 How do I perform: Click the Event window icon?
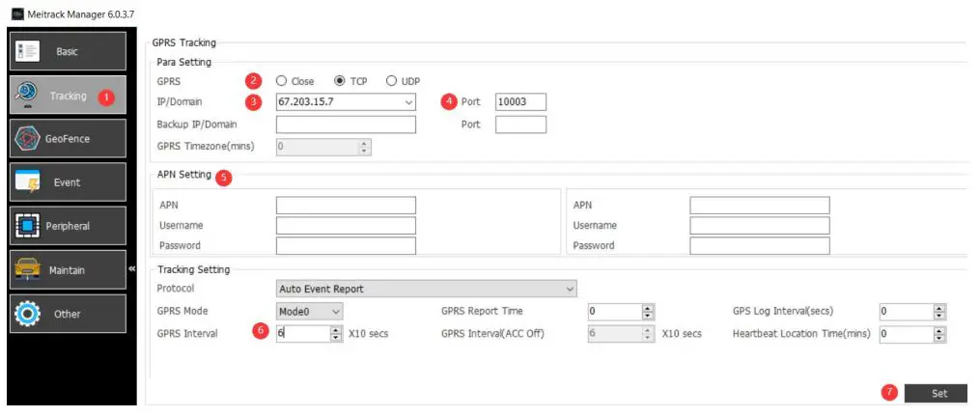(27, 182)
